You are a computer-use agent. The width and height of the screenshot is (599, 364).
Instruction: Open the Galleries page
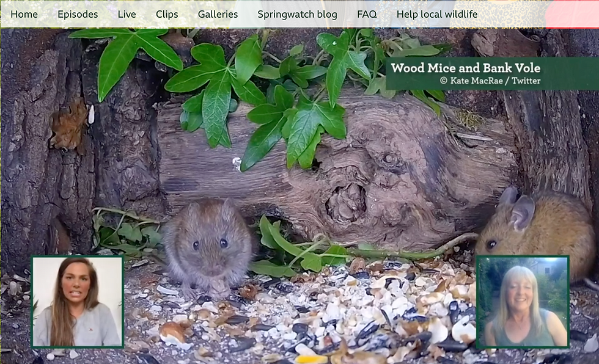tap(218, 15)
